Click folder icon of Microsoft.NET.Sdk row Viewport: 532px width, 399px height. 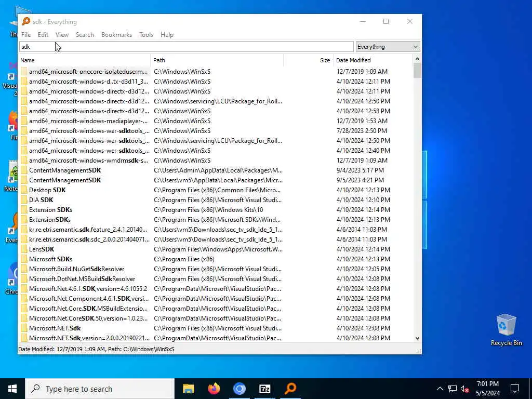tap(24, 328)
